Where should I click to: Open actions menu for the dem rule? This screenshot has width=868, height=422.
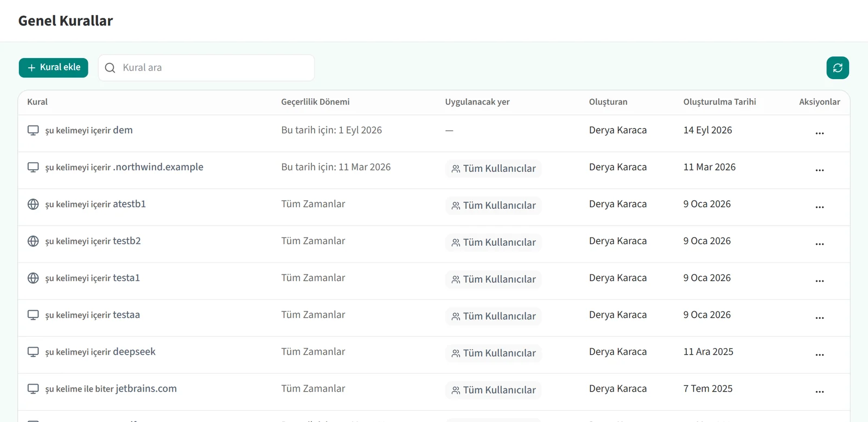(x=819, y=133)
